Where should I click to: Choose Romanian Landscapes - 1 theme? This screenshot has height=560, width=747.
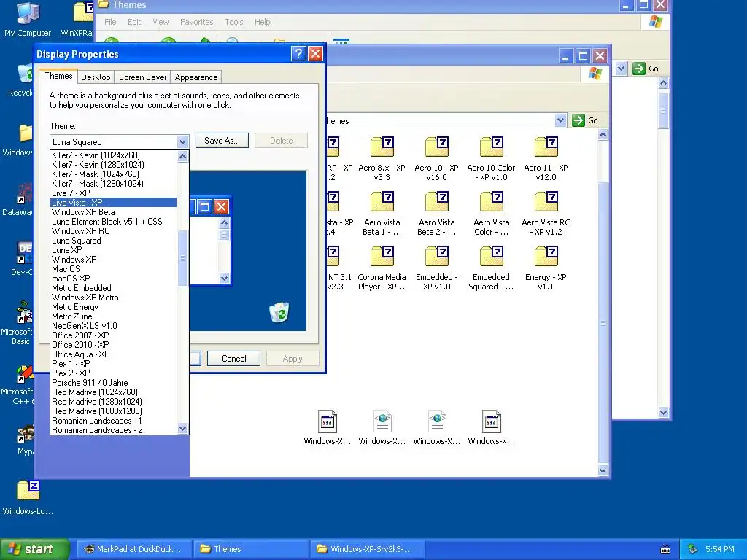point(113,421)
